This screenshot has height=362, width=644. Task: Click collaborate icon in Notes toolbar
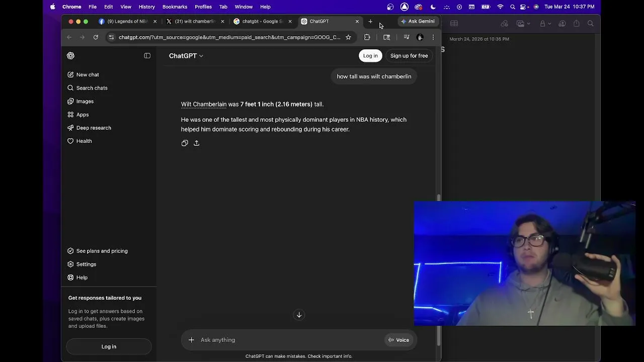562,24
